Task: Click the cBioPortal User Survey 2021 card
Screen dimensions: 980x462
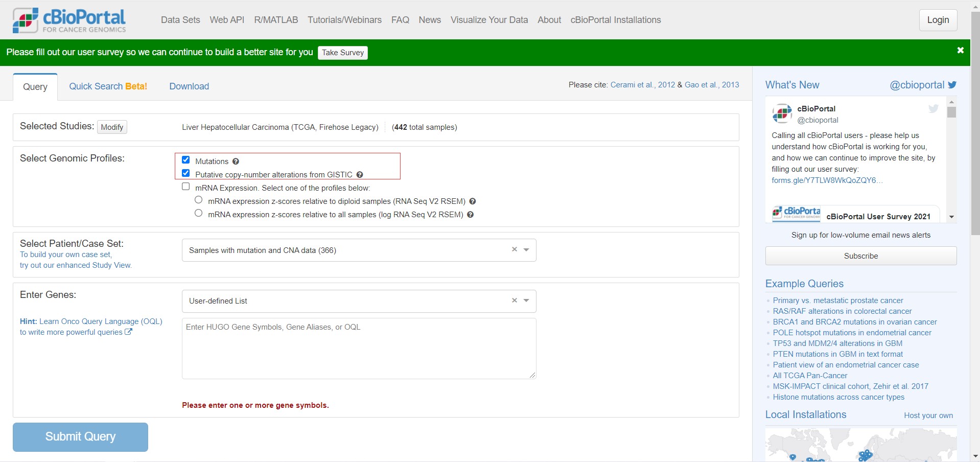Action: click(x=855, y=214)
